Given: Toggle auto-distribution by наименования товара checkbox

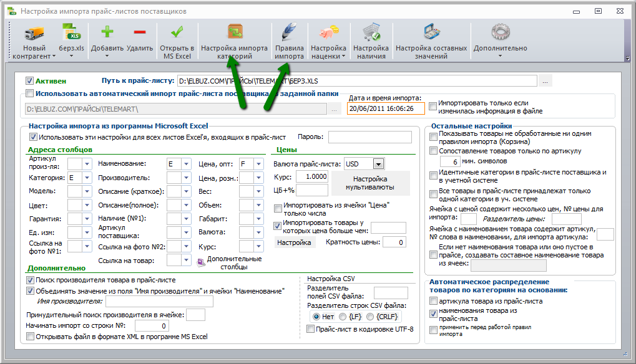Looking at the screenshot, I should tap(433, 314).
